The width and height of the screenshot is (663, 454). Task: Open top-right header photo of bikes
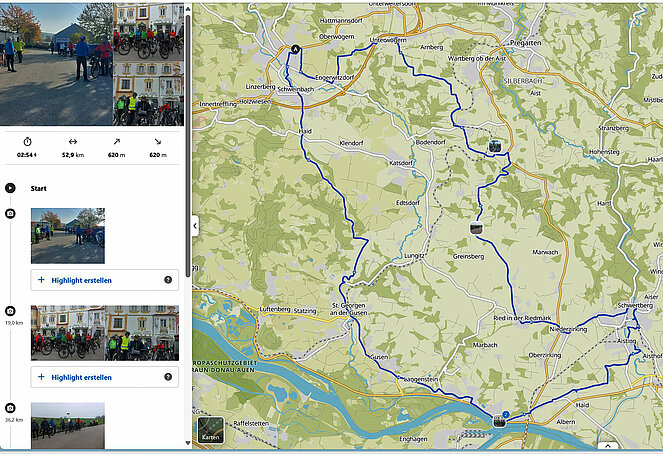click(x=149, y=30)
